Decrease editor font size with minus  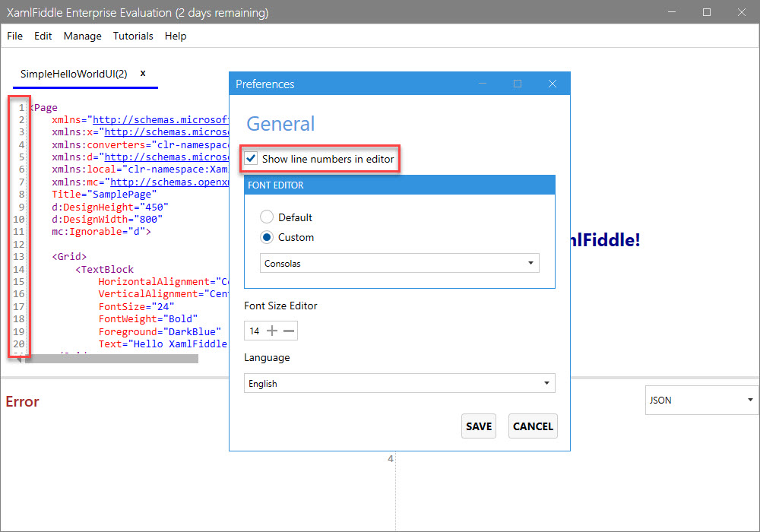tap(289, 331)
